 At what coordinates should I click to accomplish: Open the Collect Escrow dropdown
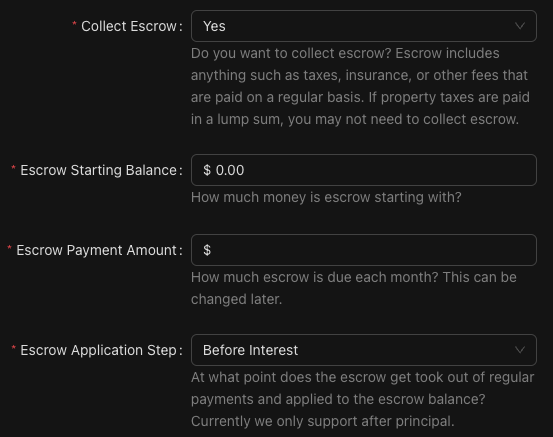point(364,26)
